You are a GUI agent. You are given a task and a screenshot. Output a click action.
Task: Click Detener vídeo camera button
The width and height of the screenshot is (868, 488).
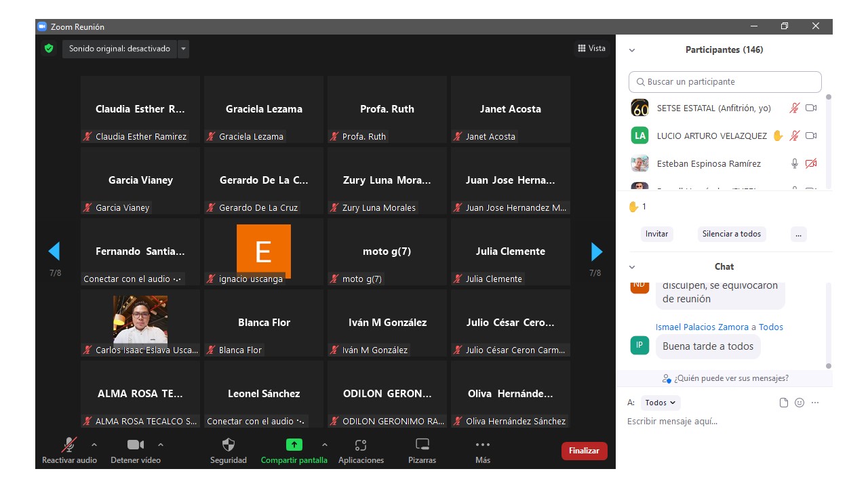pos(136,451)
